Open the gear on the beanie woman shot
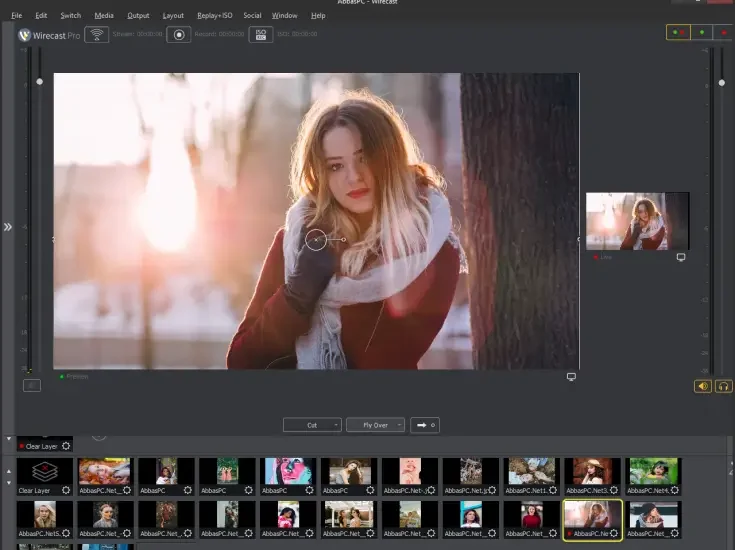The image size is (735, 550). coord(675,533)
